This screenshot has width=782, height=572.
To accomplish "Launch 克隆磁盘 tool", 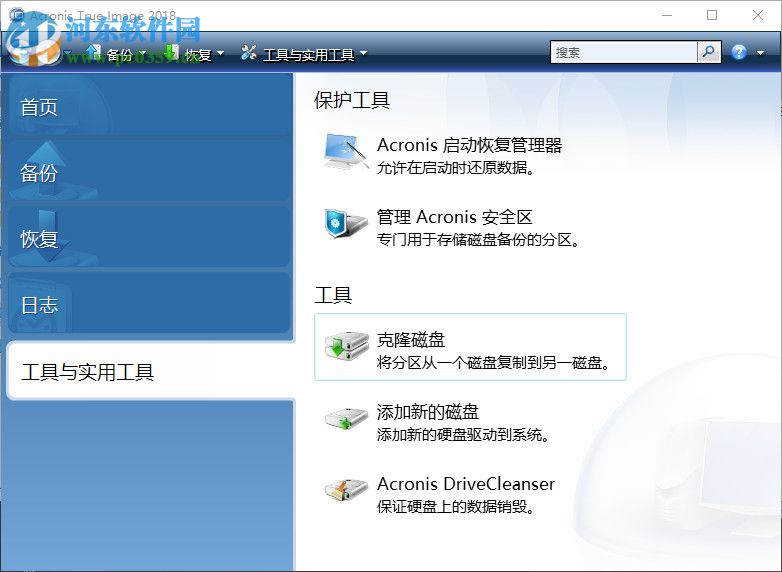I will click(410, 340).
